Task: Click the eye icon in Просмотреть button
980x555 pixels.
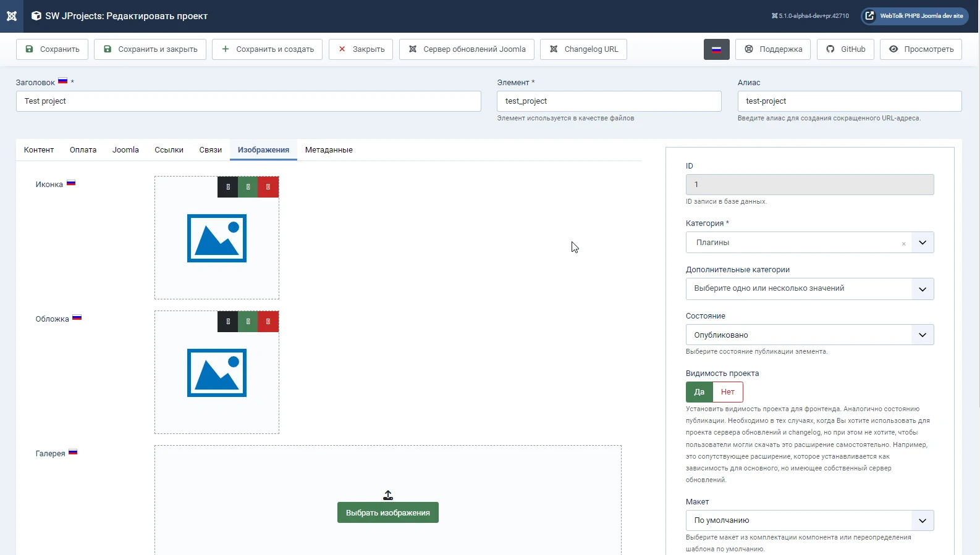Action: tap(893, 49)
